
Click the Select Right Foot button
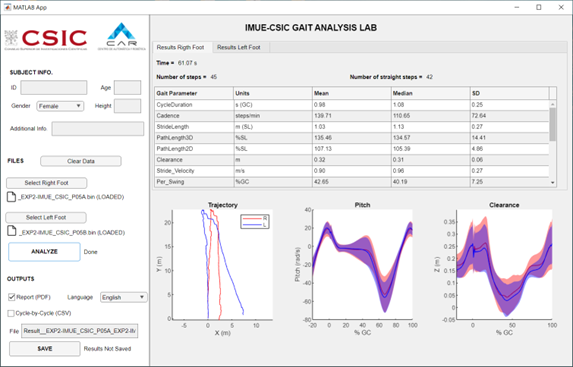tap(46, 183)
